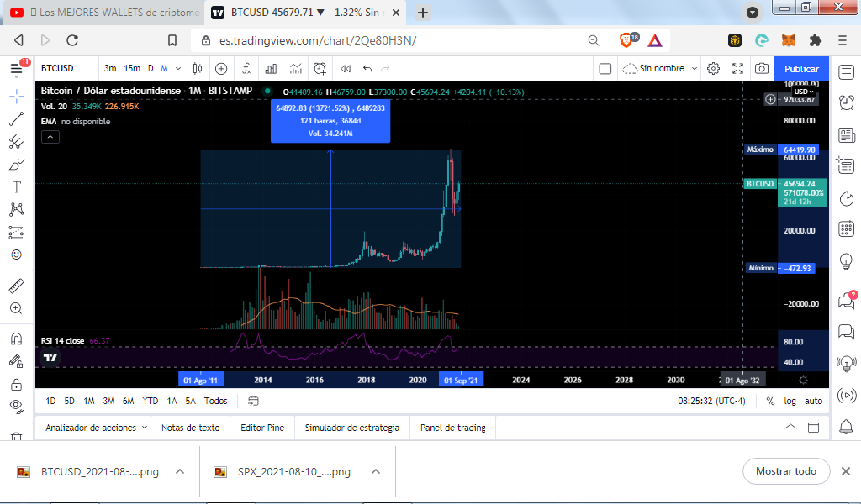Open the Notas de texto tab
The width and height of the screenshot is (861, 504).
(191, 428)
